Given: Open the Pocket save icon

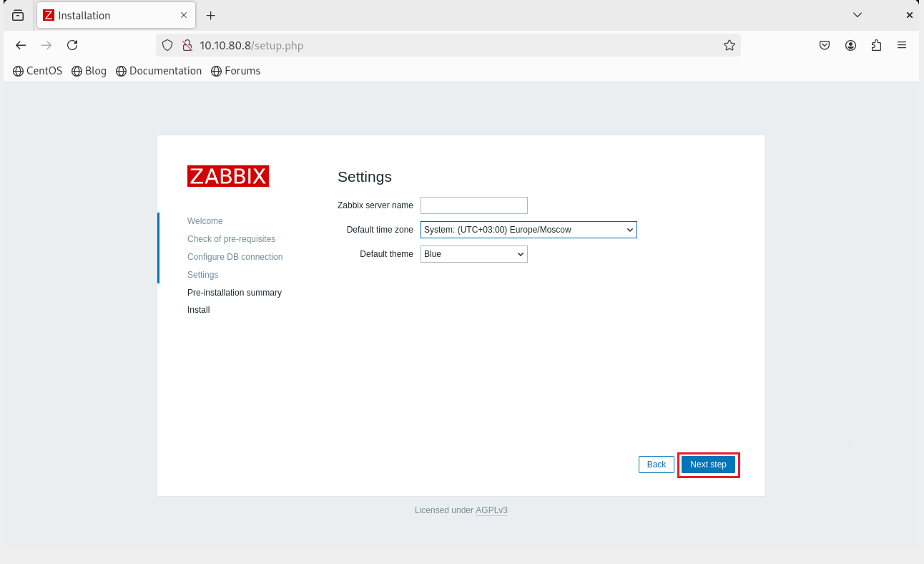Looking at the screenshot, I should [825, 45].
